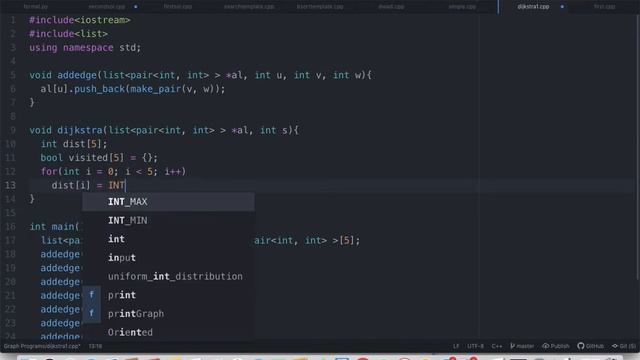Viewport: 640px width, 360px height.
Task: Change file encoding via UTF-8 indicator
Action: tap(476, 346)
